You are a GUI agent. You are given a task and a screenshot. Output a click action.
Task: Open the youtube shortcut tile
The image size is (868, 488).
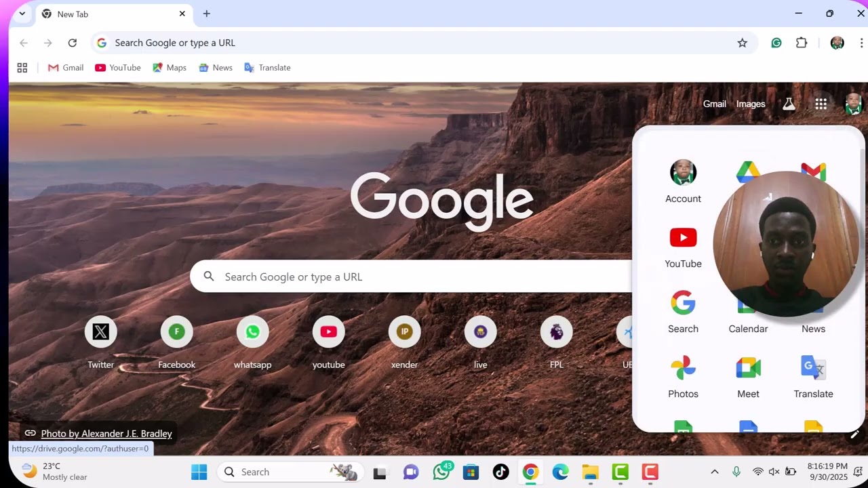click(x=329, y=344)
